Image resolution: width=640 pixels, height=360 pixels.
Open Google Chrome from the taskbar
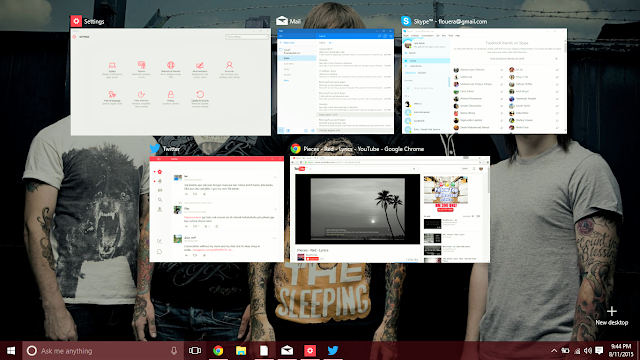point(218,351)
